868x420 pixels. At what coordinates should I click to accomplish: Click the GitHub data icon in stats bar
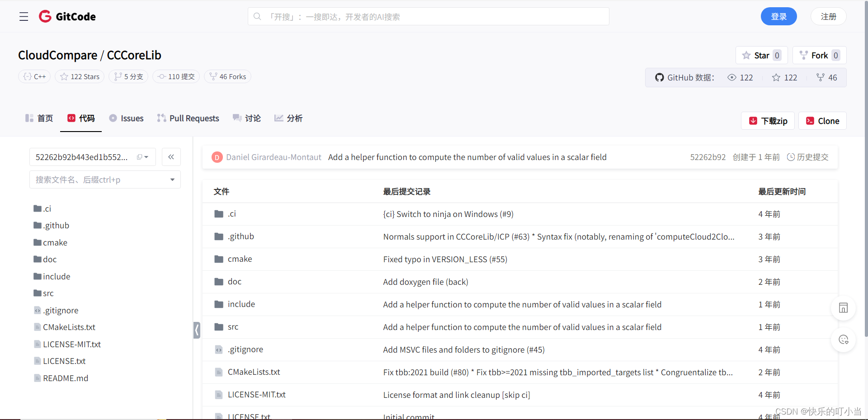660,77
